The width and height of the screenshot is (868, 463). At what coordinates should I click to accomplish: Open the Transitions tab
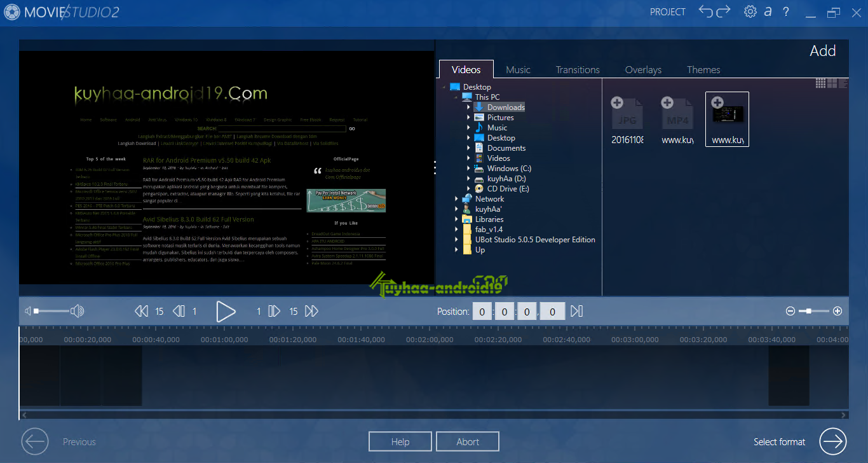click(x=578, y=70)
